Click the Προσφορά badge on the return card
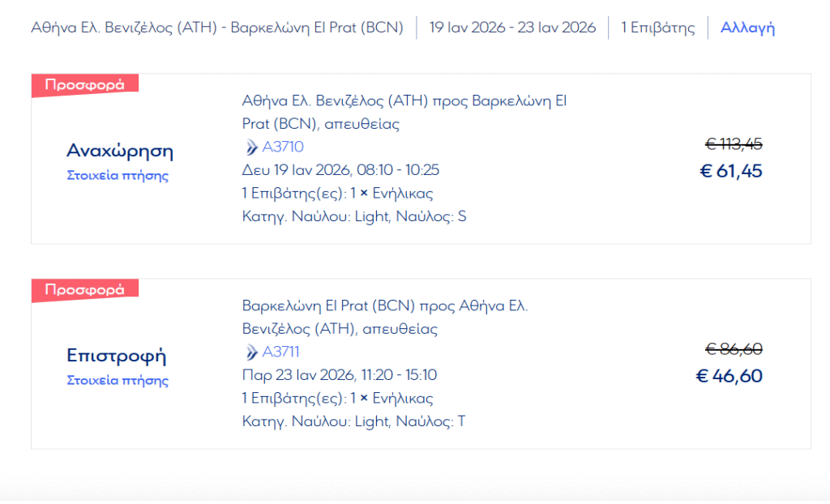The image size is (830, 504). [84, 289]
